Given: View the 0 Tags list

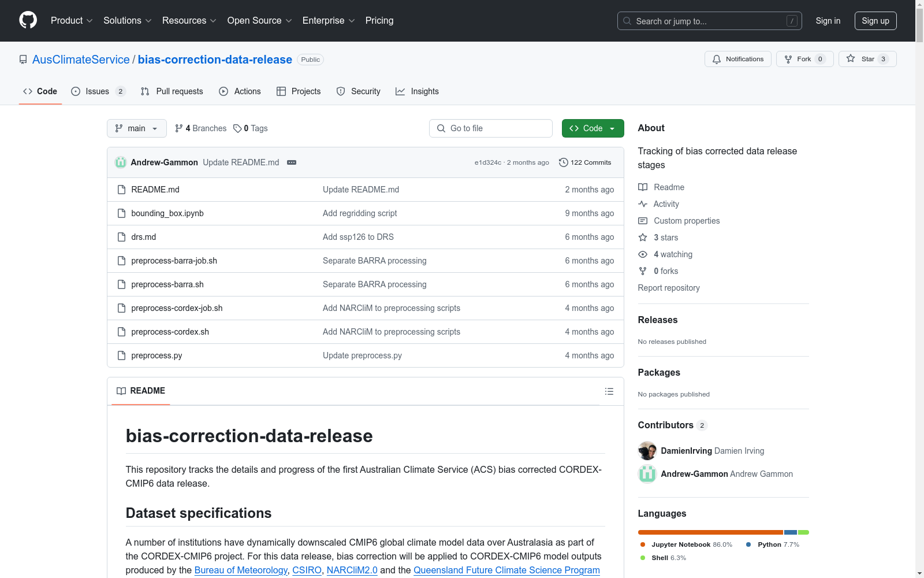Looking at the screenshot, I should click(251, 128).
